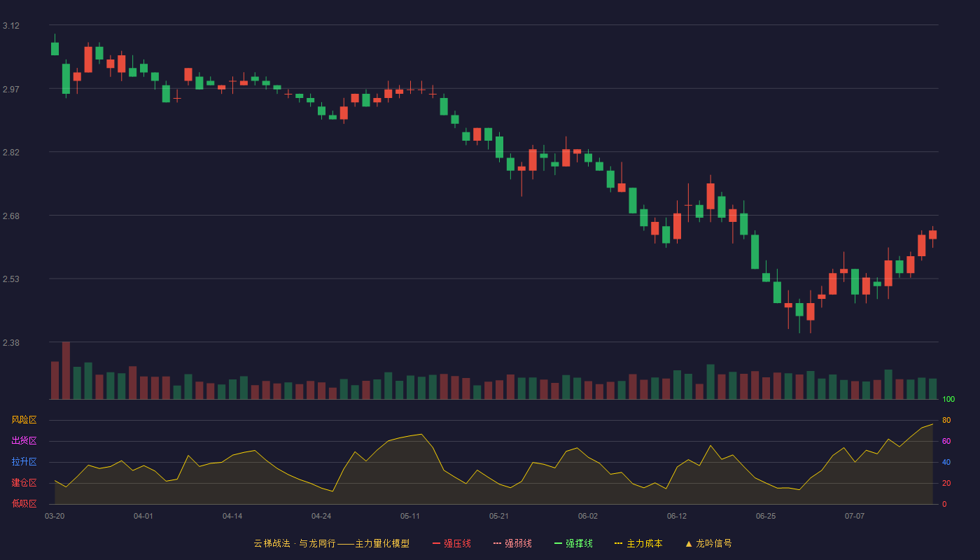
Task: Click the 3.12 price axis label
Action: coord(11,26)
